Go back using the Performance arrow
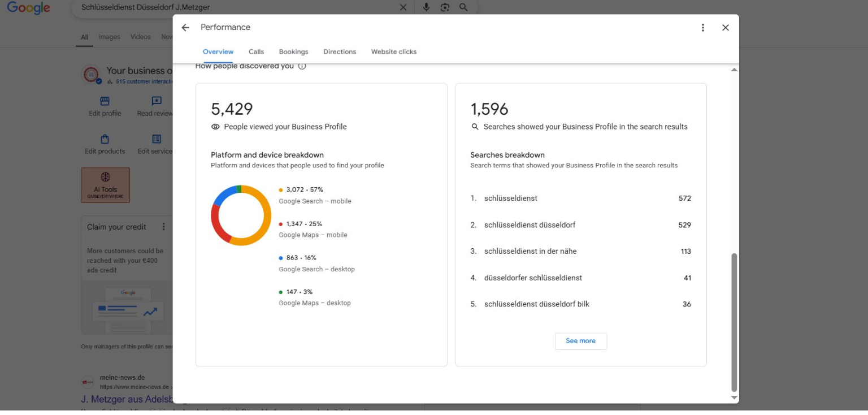 pyautogui.click(x=185, y=28)
